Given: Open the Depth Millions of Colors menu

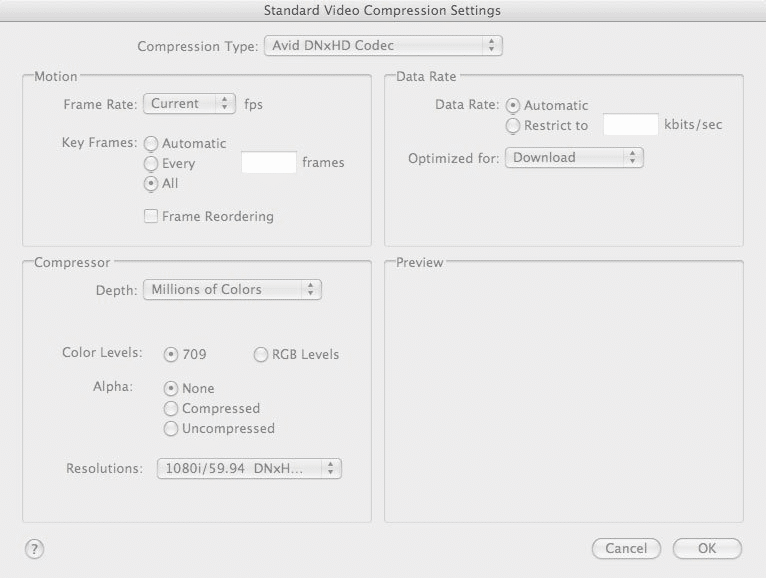Looking at the screenshot, I should [x=232, y=289].
